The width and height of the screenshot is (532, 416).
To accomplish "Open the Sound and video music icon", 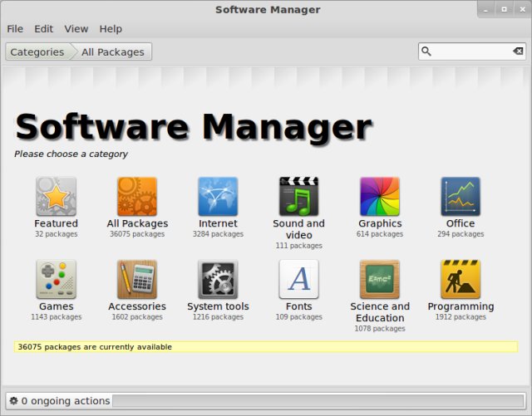I will point(298,196).
